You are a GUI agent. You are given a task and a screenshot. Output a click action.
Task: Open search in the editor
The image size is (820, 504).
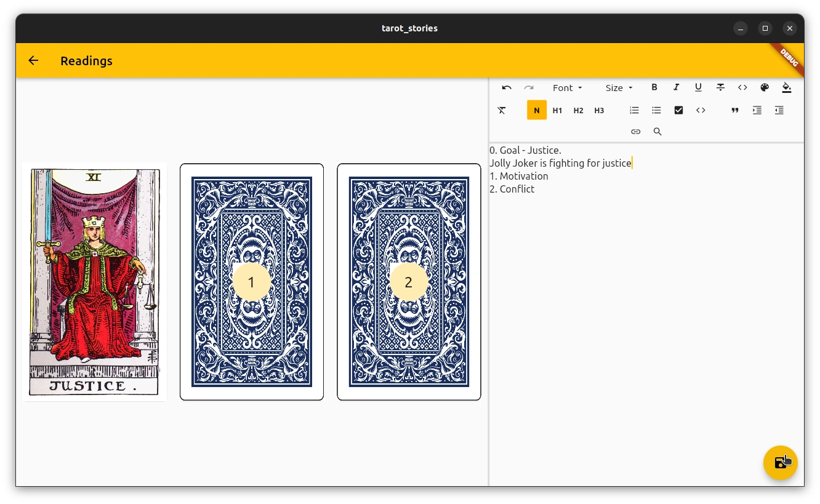pos(657,132)
